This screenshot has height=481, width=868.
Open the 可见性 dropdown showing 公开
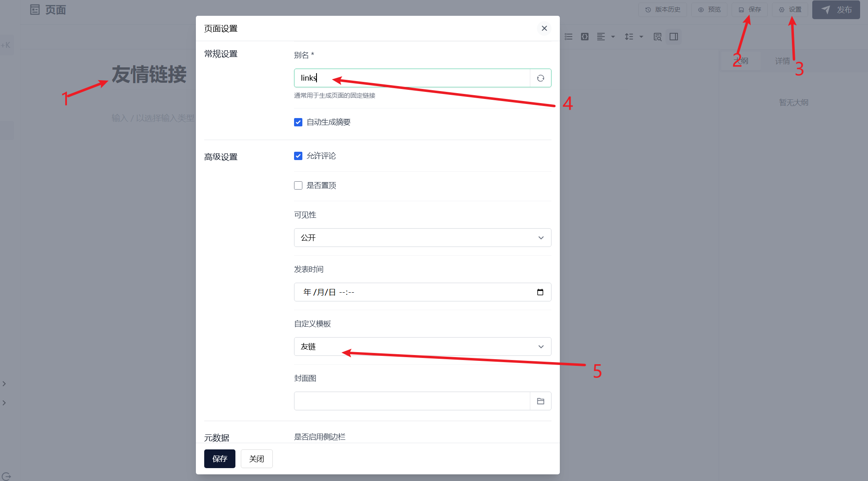tap(422, 238)
